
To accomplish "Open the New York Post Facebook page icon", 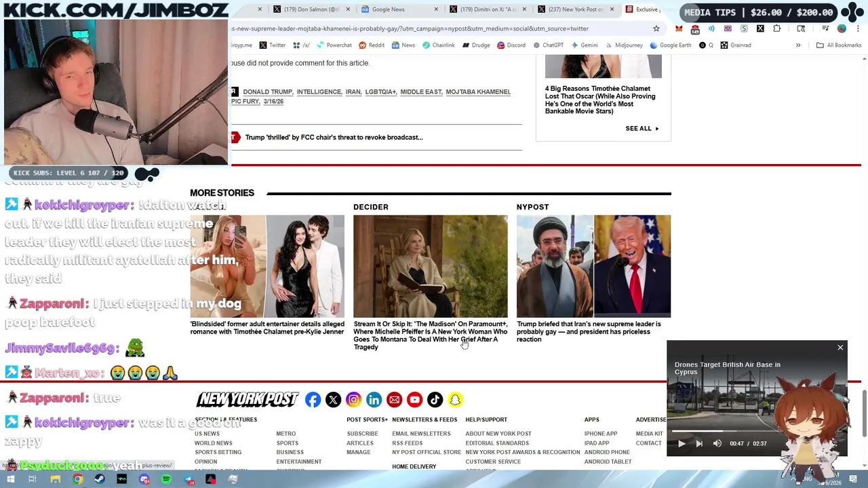I will [313, 400].
